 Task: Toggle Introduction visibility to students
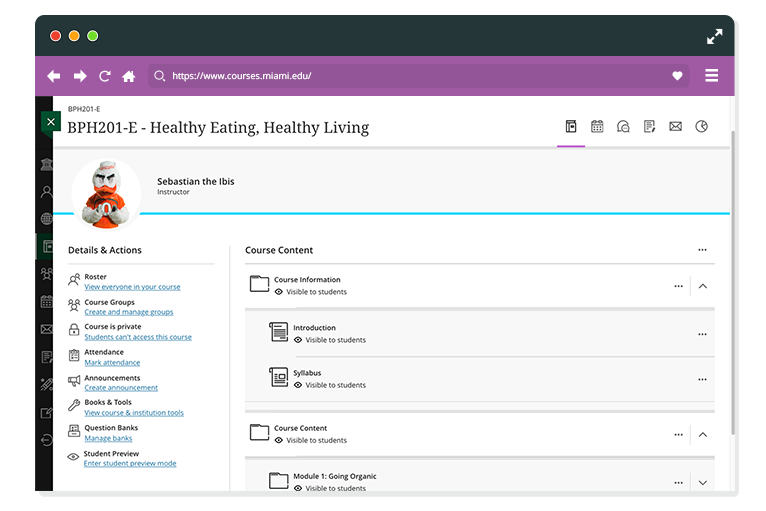click(330, 340)
